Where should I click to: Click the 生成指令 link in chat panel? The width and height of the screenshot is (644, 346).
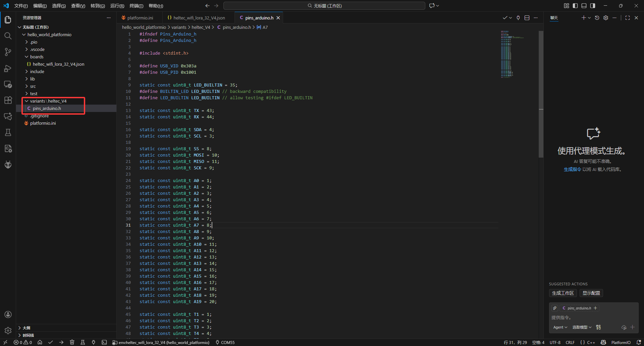(x=572, y=169)
